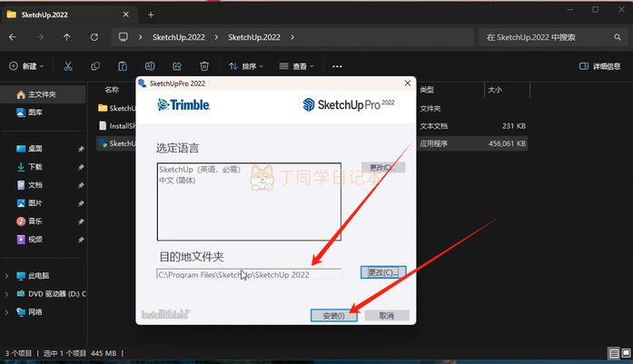Image resolution: width=633 pixels, height=364 pixels.
Task: Click the search magnifier icon
Action: pyautogui.click(x=618, y=37)
